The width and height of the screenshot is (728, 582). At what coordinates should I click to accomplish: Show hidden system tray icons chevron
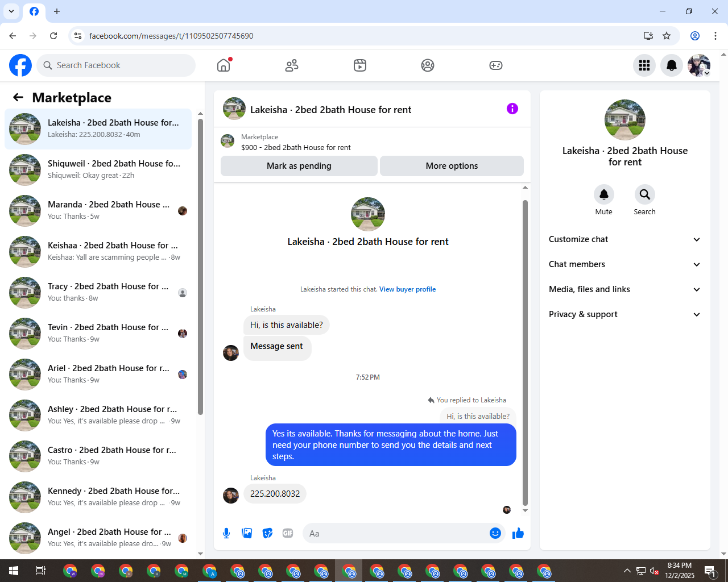pyautogui.click(x=627, y=571)
